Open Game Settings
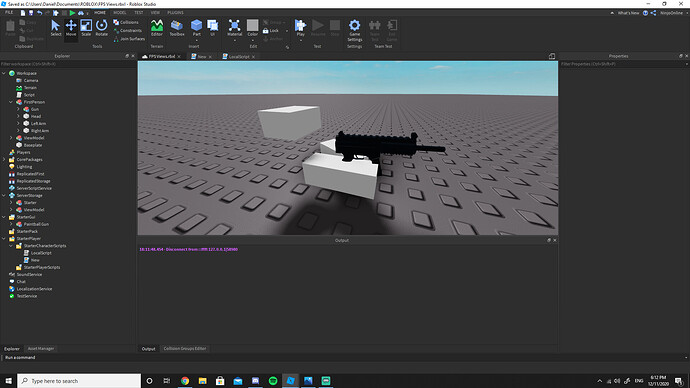 pyautogui.click(x=355, y=30)
